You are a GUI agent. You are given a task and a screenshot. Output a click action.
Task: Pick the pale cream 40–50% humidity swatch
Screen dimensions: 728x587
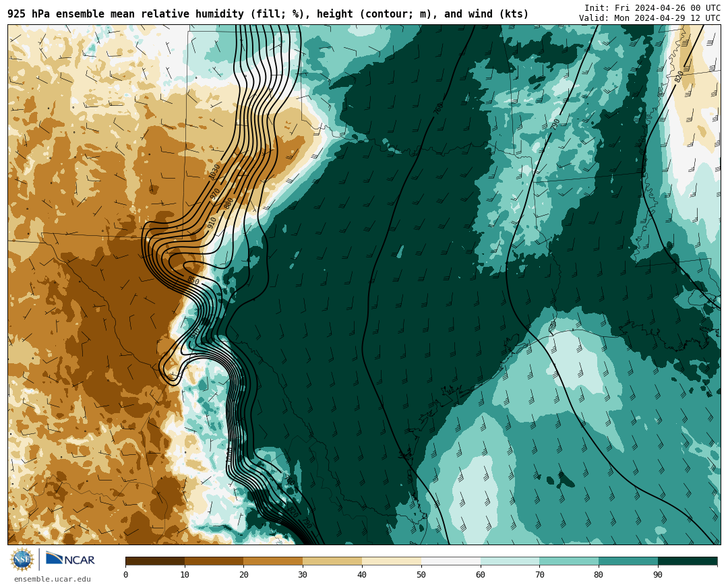392,561
